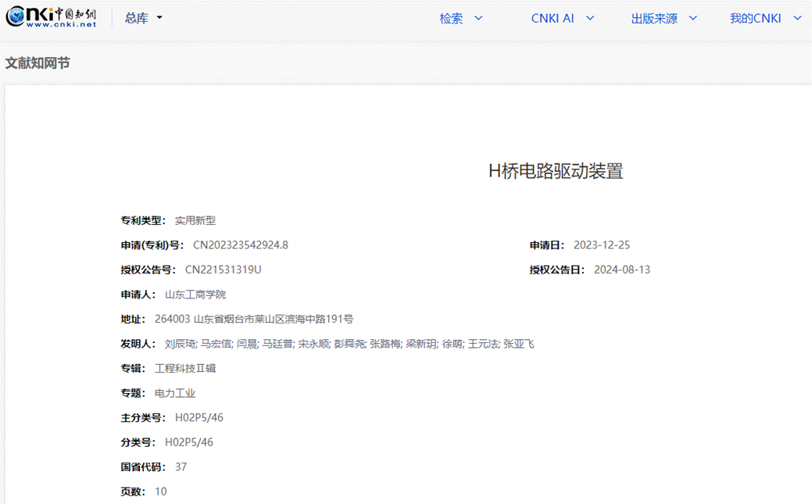
Task: Select inventor 马宏信 from the list
Action: (216, 344)
